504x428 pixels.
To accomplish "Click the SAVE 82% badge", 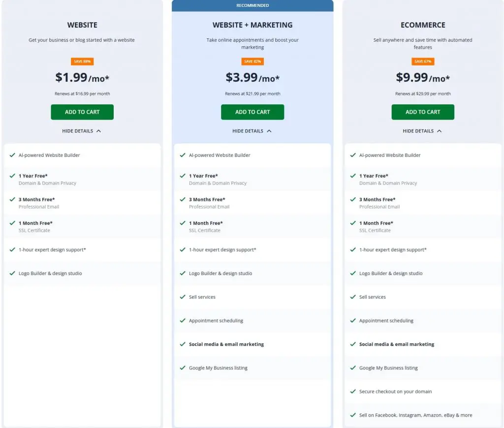I will [x=252, y=61].
